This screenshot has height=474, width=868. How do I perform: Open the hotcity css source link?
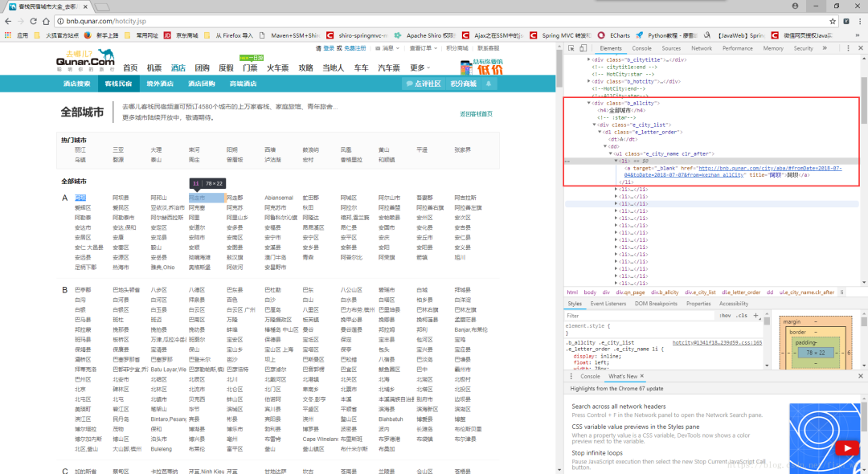(717, 343)
